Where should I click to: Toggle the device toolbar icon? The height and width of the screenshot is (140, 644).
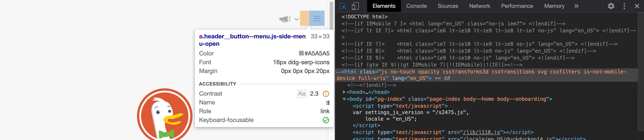[x=355, y=6]
